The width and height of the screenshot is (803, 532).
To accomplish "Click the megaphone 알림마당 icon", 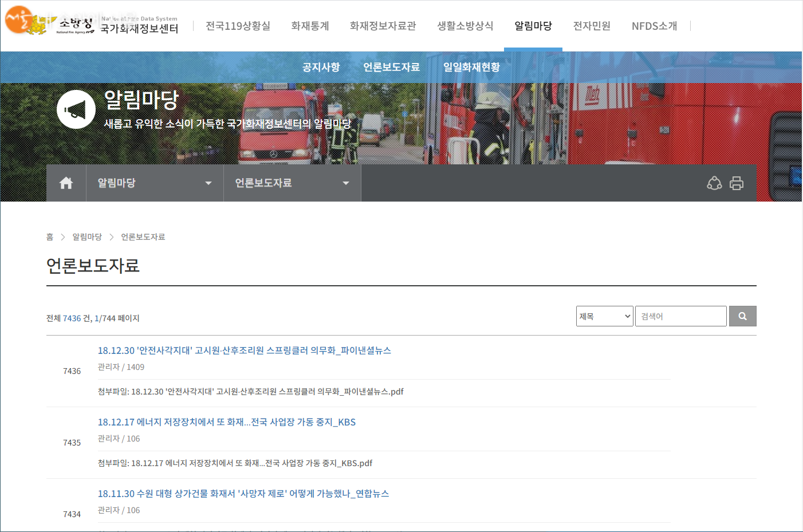I will (76, 109).
